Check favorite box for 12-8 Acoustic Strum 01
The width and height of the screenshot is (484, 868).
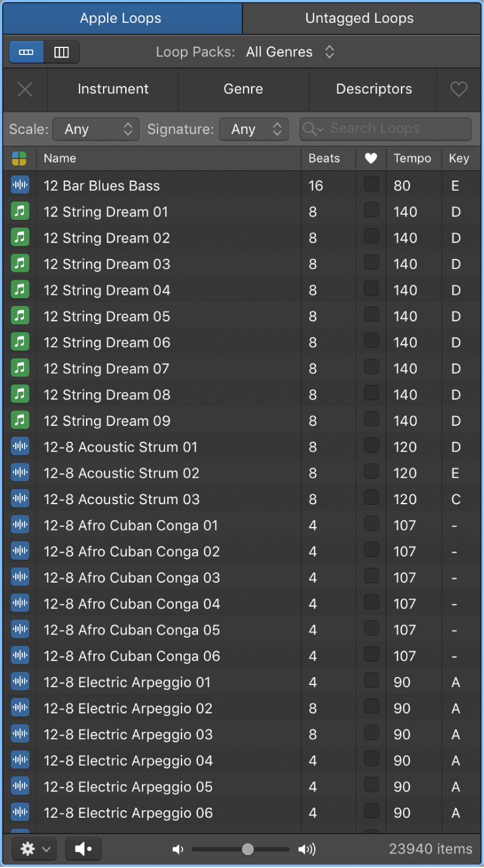371,446
